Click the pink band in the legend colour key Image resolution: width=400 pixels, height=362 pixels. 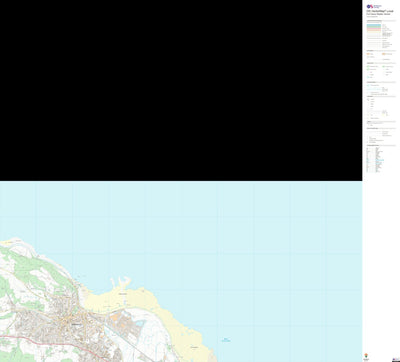click(x=374, y=29)
